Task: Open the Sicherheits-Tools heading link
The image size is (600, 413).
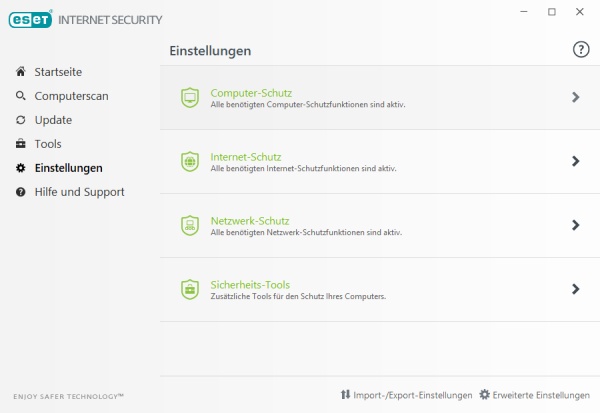Action: pyautogui.click(x=250, y=285)
